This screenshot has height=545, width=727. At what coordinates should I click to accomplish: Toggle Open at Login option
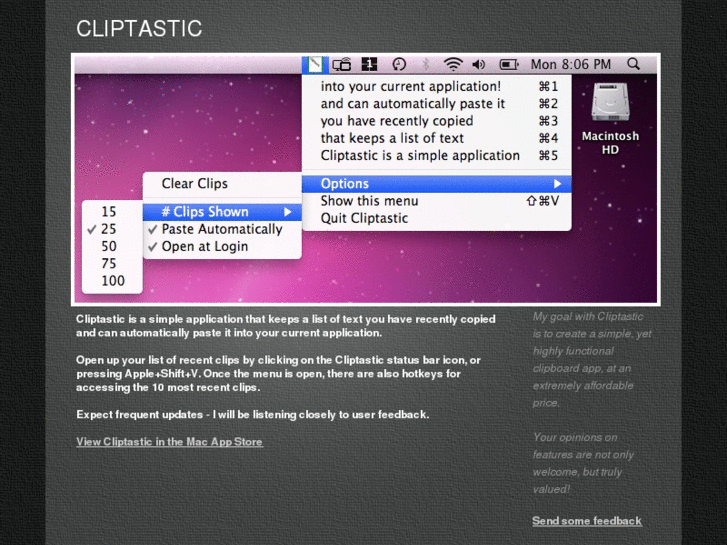click(x=222, y=246)
